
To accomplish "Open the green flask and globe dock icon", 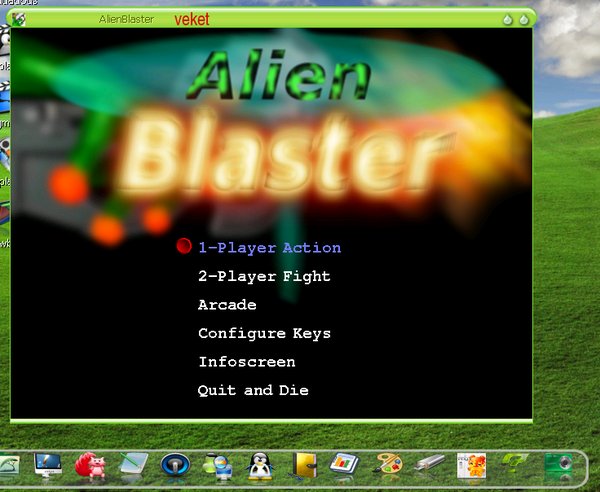I will [x=218, y=466].
